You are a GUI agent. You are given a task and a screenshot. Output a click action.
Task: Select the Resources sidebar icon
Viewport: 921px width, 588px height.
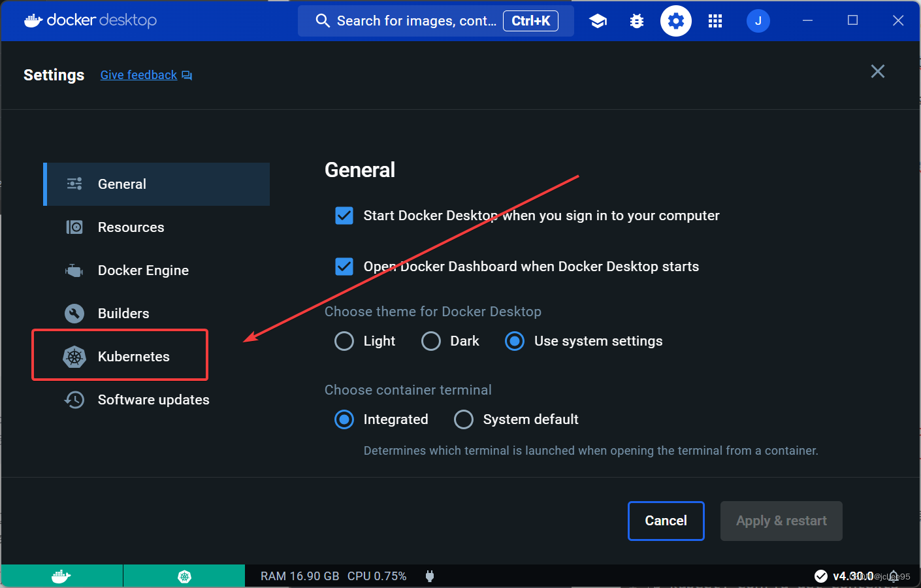74,227
